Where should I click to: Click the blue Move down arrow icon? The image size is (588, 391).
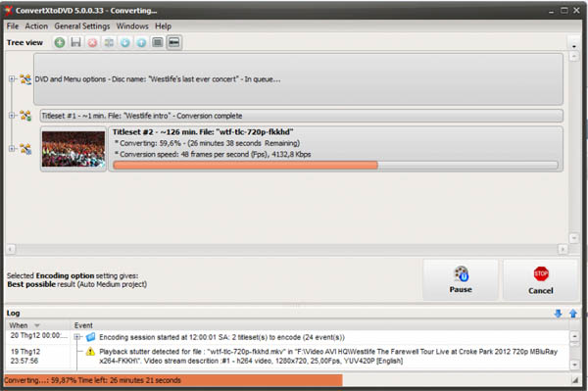pos(124,42)
